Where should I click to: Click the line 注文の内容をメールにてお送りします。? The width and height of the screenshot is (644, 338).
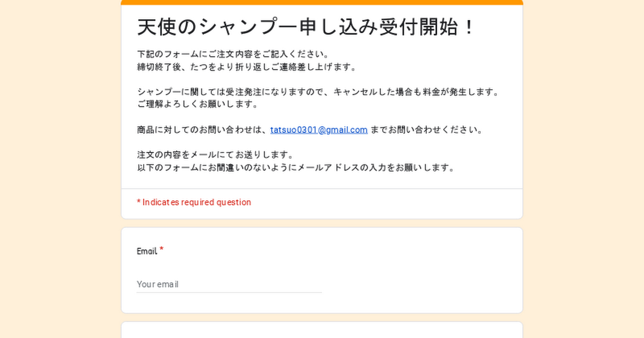pos(215,155)
